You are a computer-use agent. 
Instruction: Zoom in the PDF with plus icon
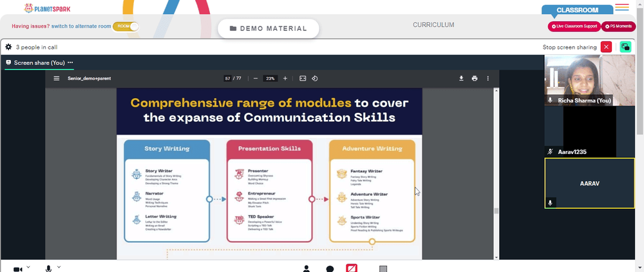click(x=285, y=79)
